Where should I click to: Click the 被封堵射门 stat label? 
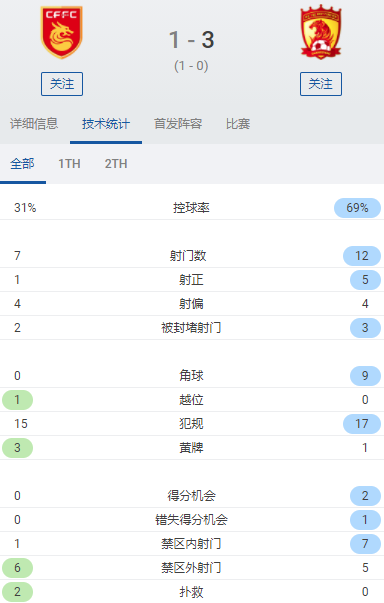[x=191, y=328]
